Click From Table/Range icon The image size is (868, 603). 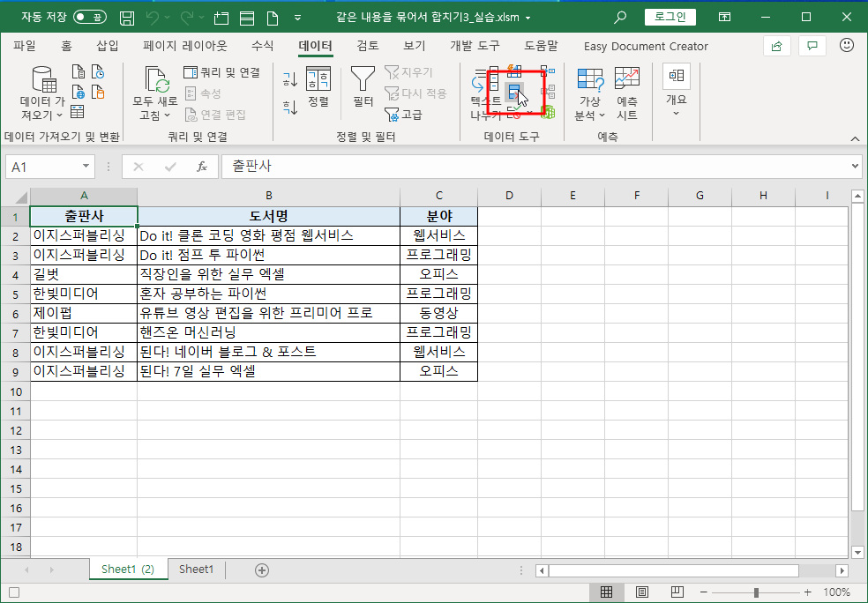(78, 112)
